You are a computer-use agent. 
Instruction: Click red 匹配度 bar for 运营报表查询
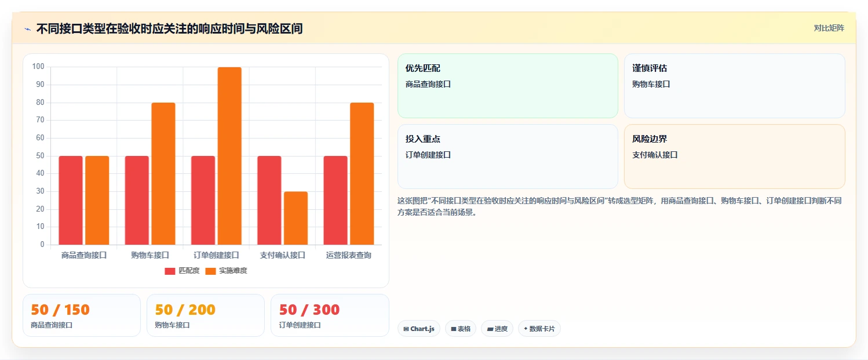point(335,200)
